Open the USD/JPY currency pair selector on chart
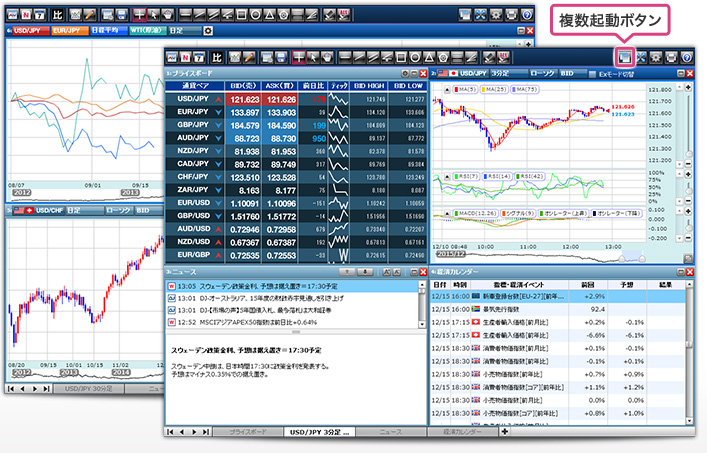 point(464,73)
